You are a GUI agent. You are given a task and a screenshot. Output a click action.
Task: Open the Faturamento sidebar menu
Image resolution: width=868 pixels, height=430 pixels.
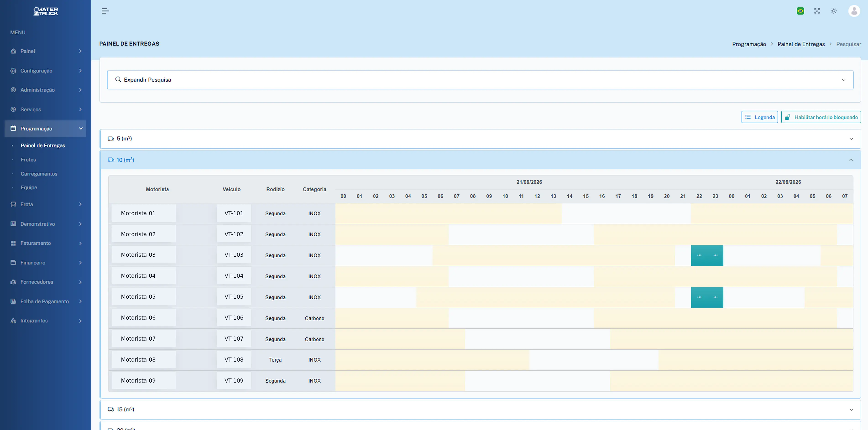coord(45,243)
